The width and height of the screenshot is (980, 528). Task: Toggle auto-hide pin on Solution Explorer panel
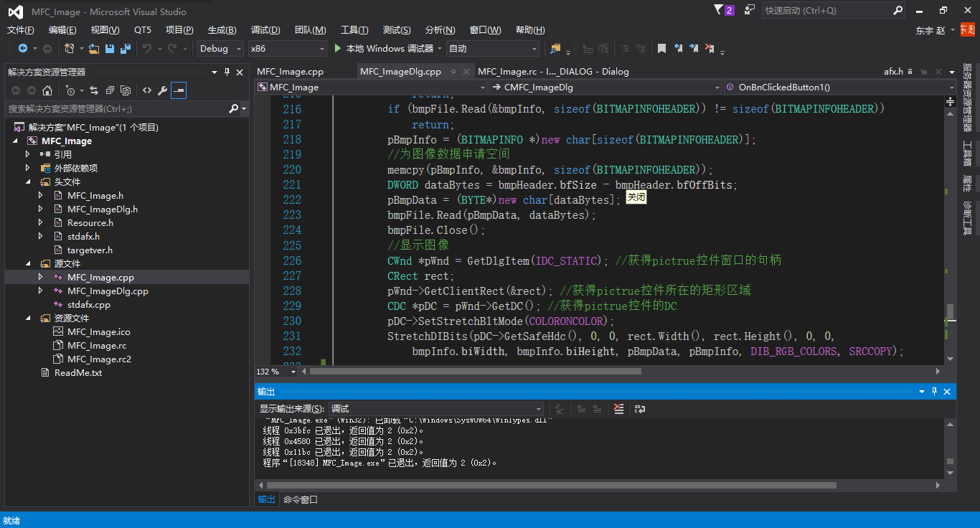(227, 72)
